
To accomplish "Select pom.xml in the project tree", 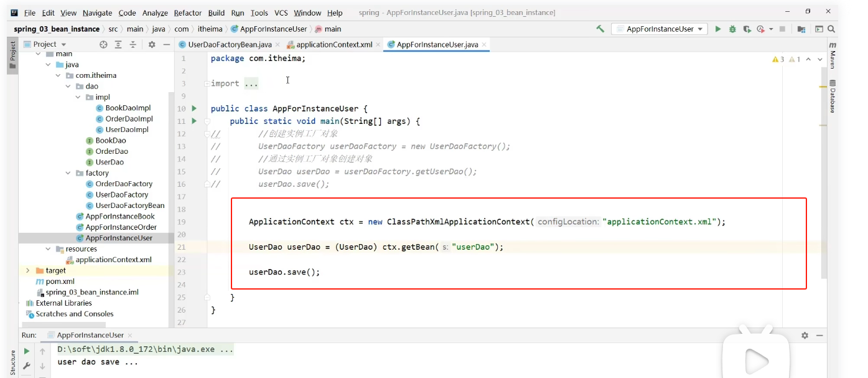I will 60,281.
